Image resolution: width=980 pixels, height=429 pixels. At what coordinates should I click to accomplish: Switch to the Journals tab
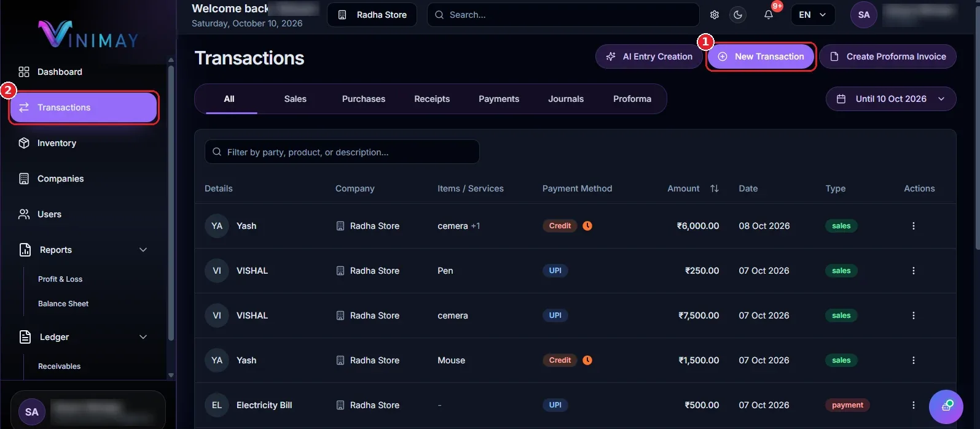pyautogui.click(x=566, y=99)
